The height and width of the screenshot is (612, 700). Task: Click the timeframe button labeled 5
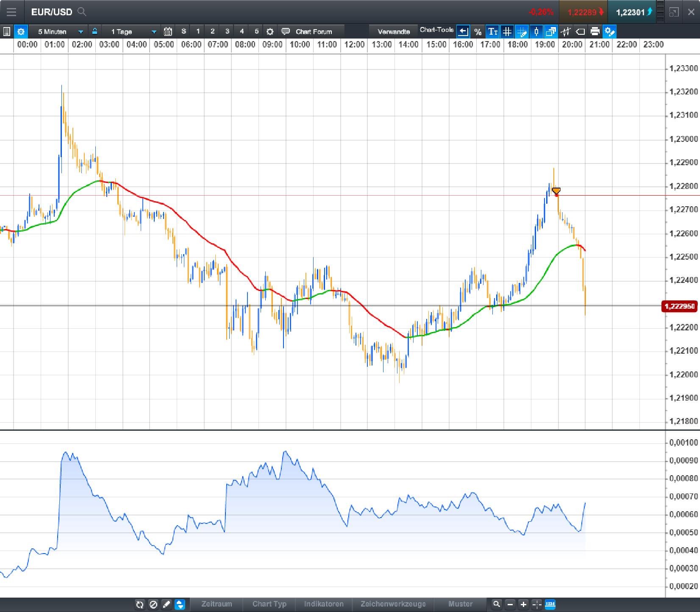(256, 31)
